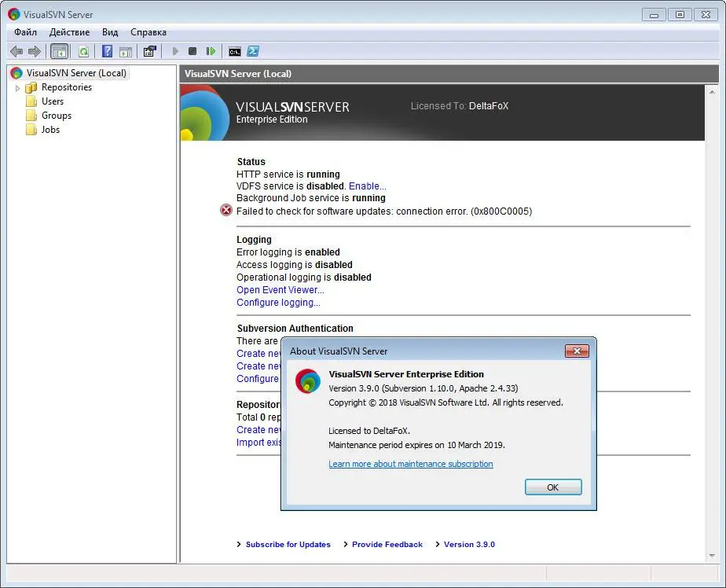Image resolution: width=726 pixels, height=588 pixels.
Task: Open the Command Prompt toolbar icon
Action: 235,51
